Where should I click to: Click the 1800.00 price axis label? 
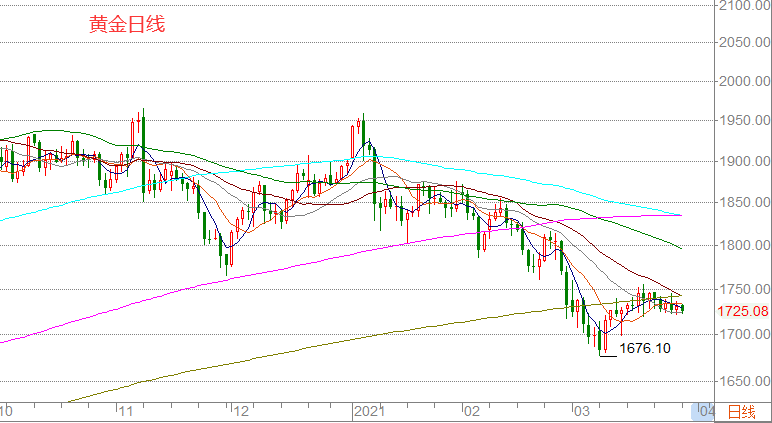tap(743, 245)
